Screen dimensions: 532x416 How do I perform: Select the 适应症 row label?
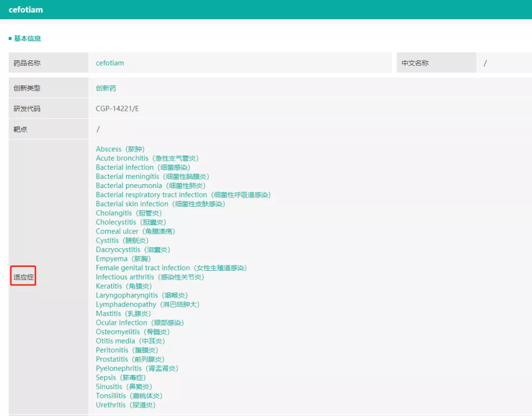[x=24, y=277]
